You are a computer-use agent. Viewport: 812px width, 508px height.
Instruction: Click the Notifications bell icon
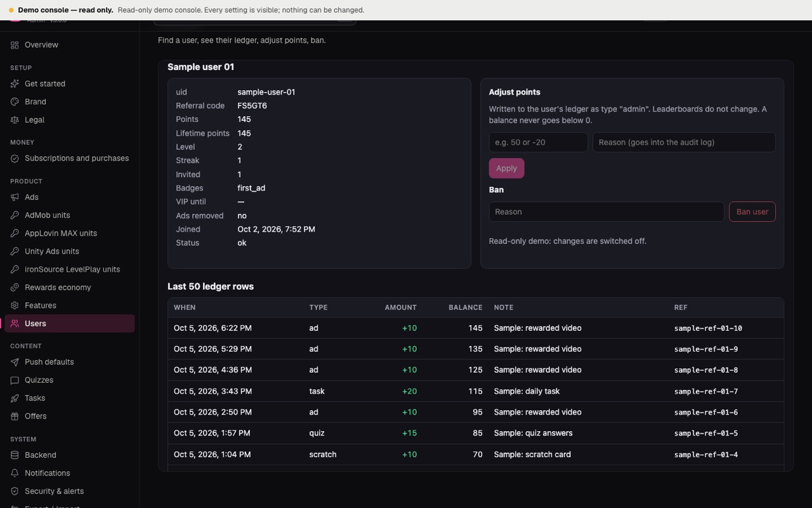(x=15, y=474)
